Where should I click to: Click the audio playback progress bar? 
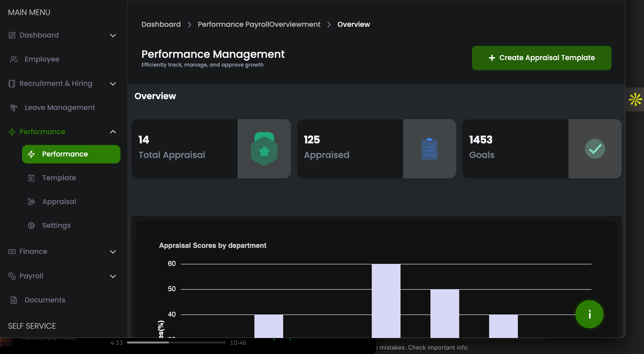176,342
